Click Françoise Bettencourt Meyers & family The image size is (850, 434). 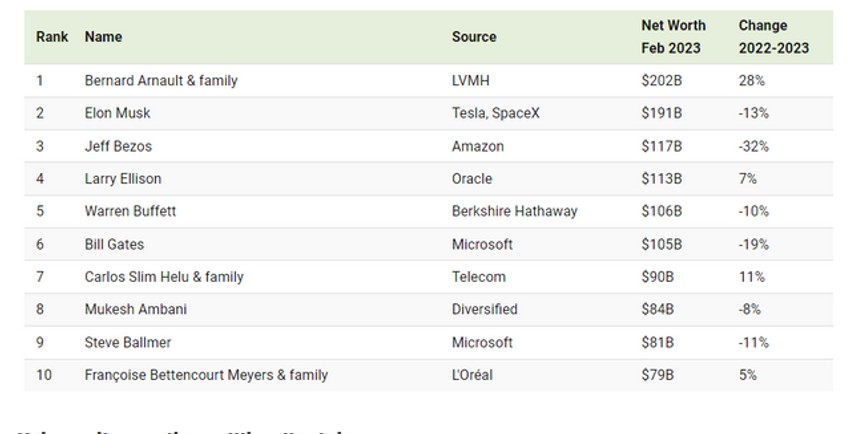click(206, 375)
